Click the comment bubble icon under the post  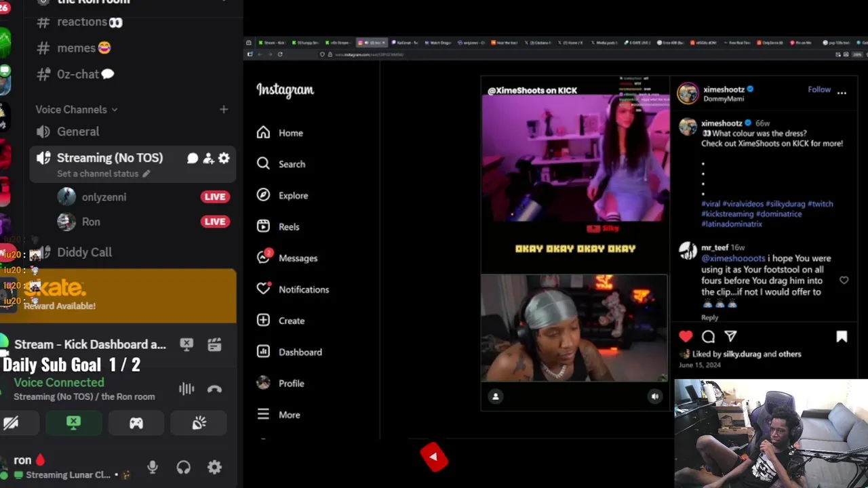(x=708, y=336)
